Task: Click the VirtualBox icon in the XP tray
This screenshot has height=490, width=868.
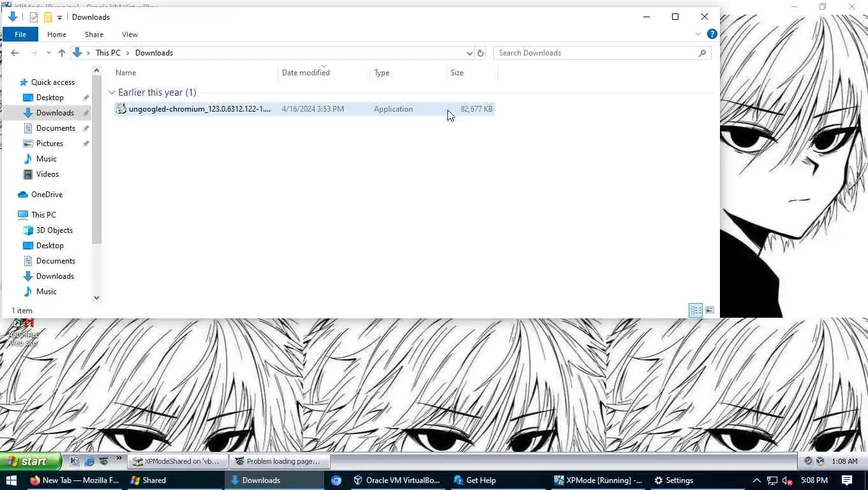Action: click(820, 461)
